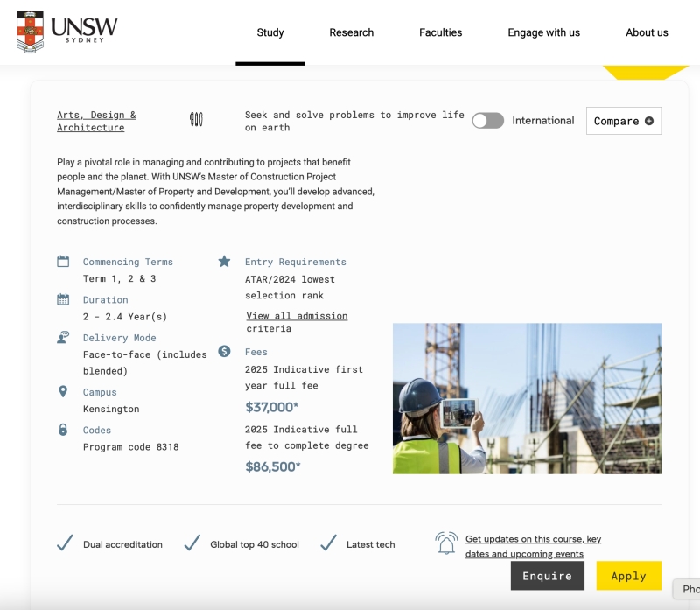Expand the About us menu

tap(647, 32)
